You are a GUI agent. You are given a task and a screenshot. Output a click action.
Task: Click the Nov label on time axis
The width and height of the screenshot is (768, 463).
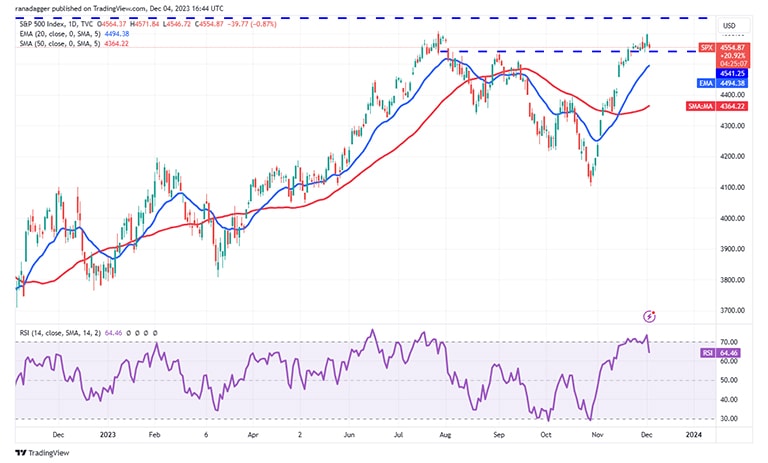click(x=597, y=435)
